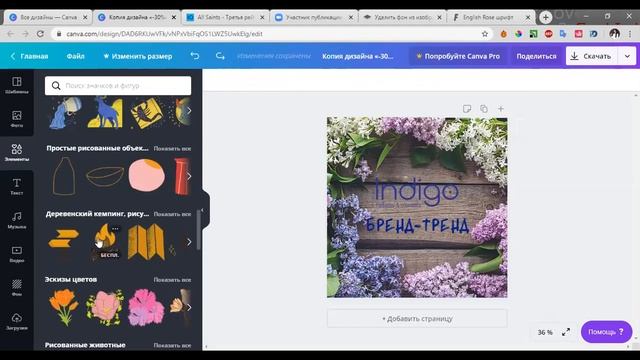Show more zodiac elements with arrow

tap(189, 111)
